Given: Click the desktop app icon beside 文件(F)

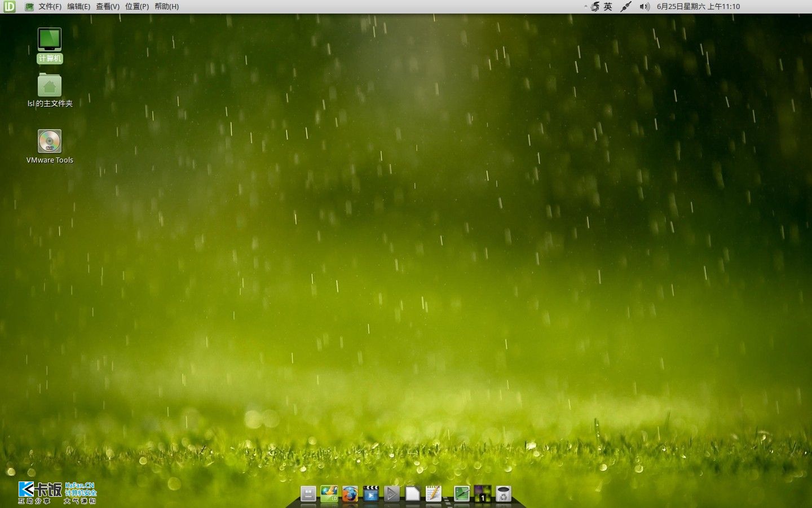Looking at the screenshot, I should tap(29, 7).
